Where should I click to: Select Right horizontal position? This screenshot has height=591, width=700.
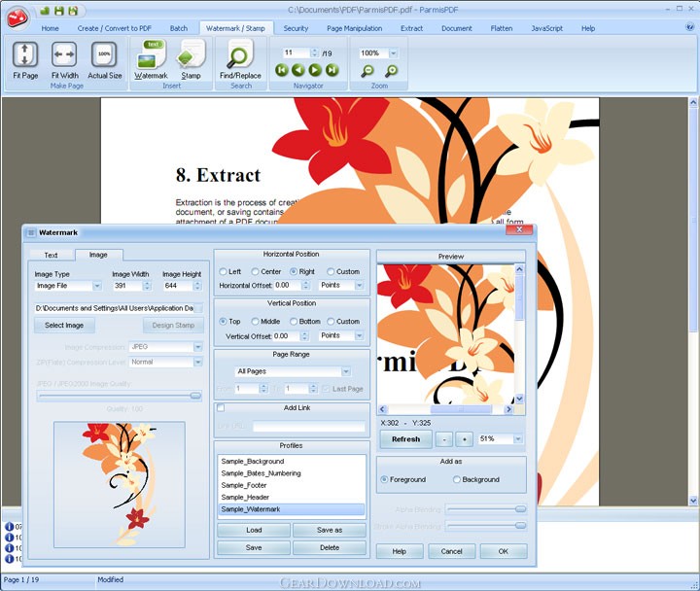coord(294,271)
